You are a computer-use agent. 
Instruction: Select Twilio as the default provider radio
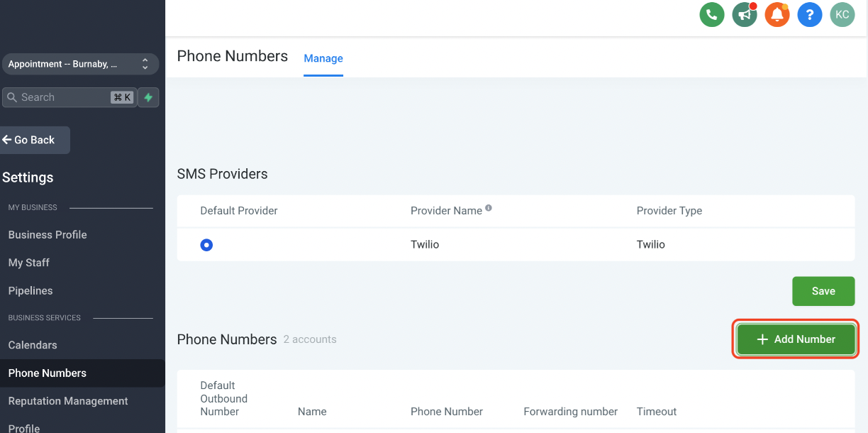click(x=206, y=245)
